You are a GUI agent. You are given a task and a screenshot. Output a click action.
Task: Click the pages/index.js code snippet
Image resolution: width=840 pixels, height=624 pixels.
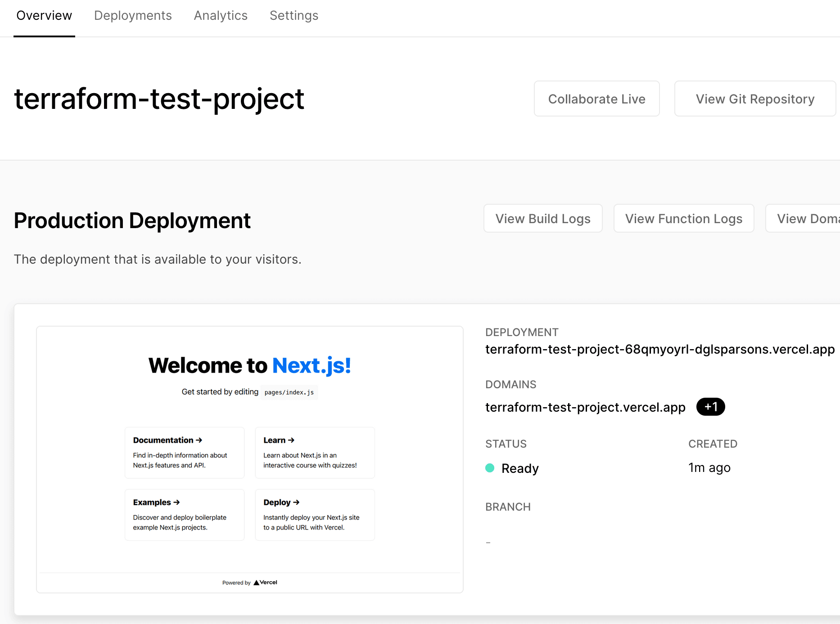pyautogui.click(x=289, y=392)
